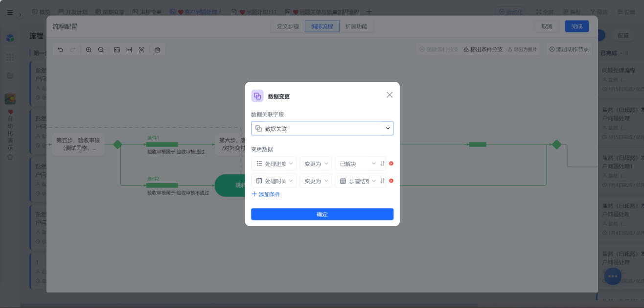This screenshot has height=308, width=644.
Task: Switch to the 扩展功能 tab
Action: [356, 26]
